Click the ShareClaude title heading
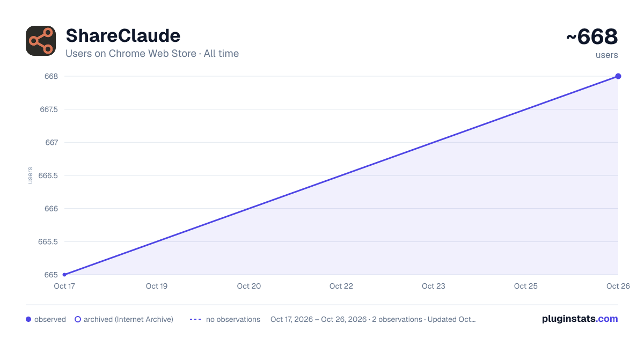 (123, 35)
